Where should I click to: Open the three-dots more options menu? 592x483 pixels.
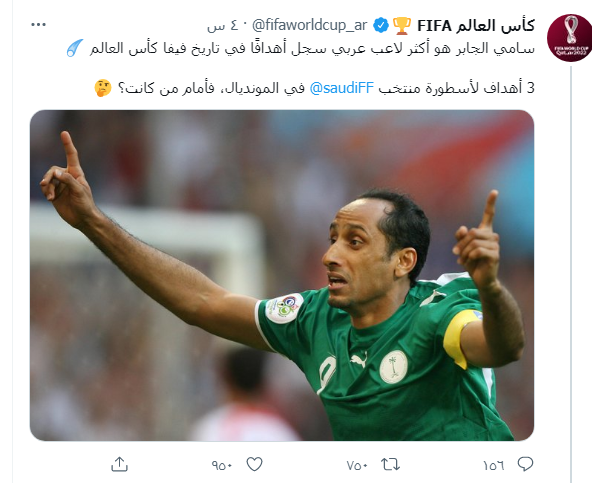click(39, 25)
